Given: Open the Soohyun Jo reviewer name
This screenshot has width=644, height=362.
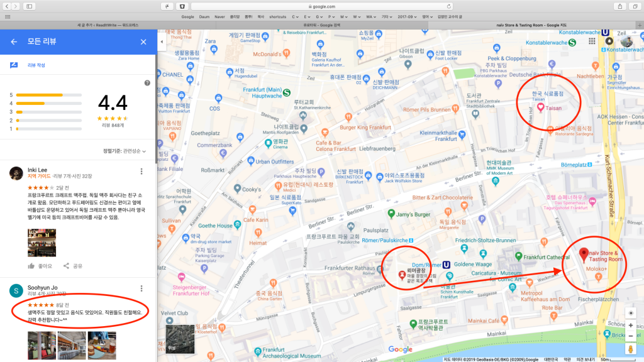Looking at the screenshot, I should click(x=42, y=287).
